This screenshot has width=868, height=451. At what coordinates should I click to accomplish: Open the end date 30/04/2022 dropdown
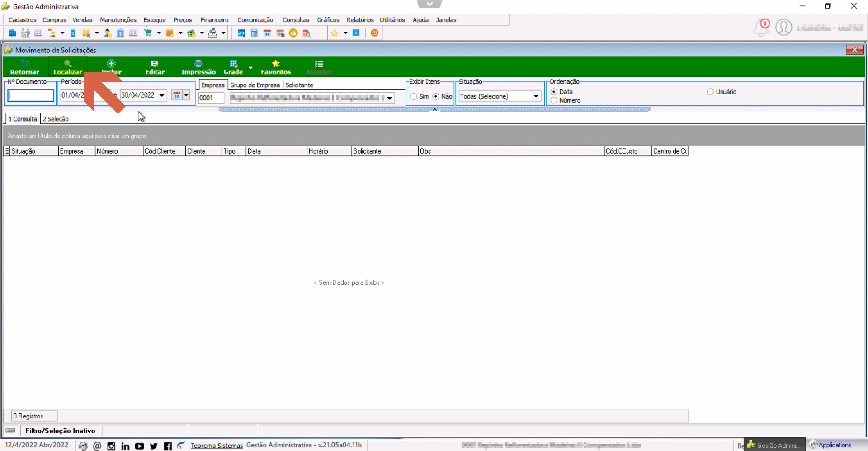162,95
